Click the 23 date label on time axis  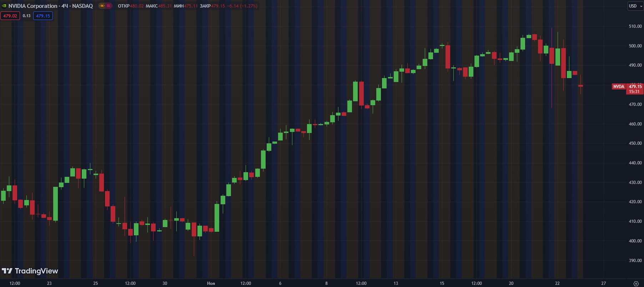click(49, 283)
